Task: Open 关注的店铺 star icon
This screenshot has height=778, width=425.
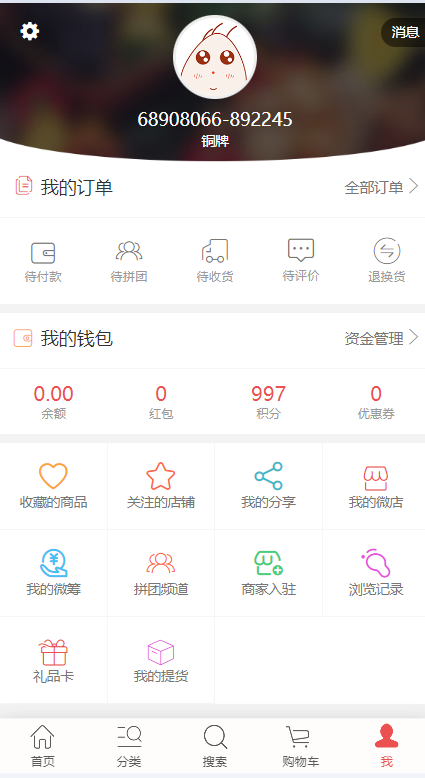Action: click(161, 476)
